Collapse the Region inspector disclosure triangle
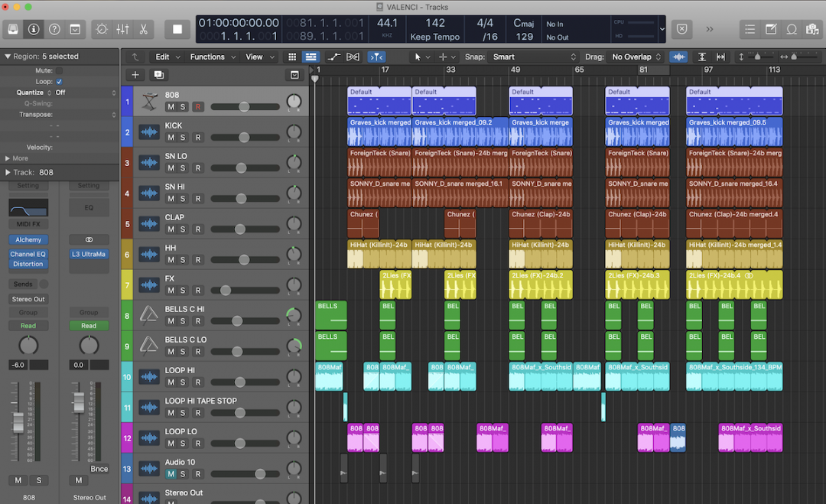This screenshot has height=504, width=826. [8, 56]
